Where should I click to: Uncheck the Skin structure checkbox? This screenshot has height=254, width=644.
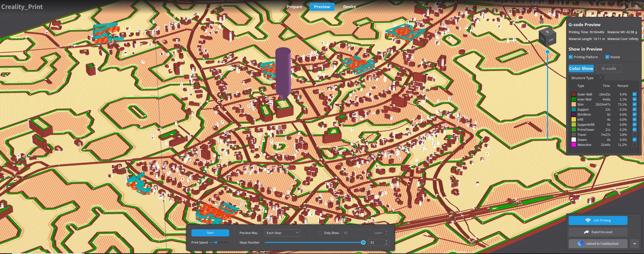635,104
